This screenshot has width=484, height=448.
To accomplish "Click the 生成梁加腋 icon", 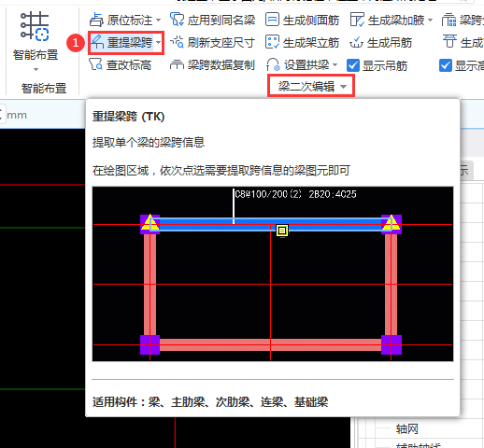I will pos(357,20).
